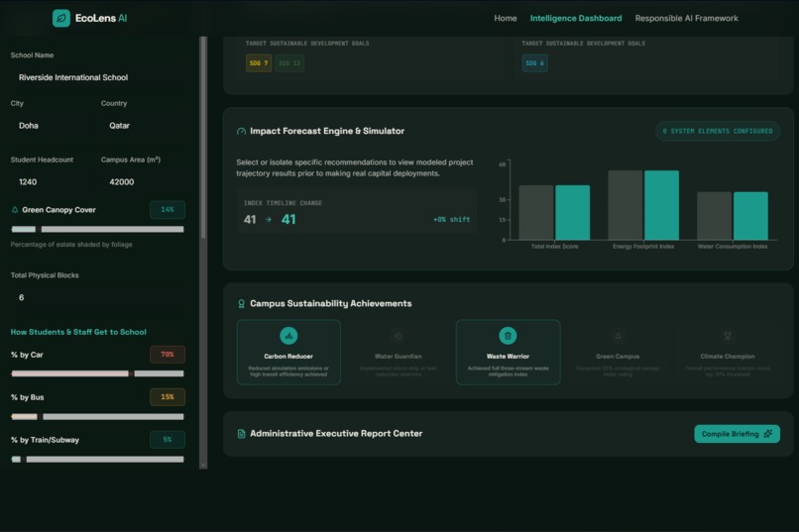Screen dimensions: 799x532
Task: Click the EcoLens AI leaf logo icon
Action: point(61,18)
